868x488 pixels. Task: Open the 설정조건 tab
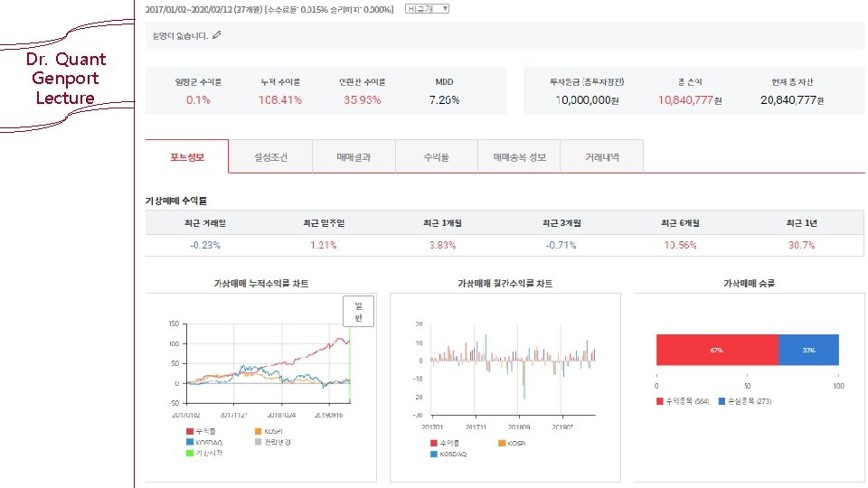pyautogui.click(x=270, y=157)
